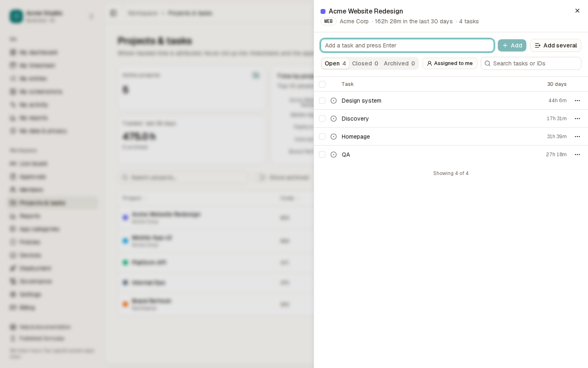Focus the Add a task input field
This screenshot has height=368, width=588.
click(407, 45)
